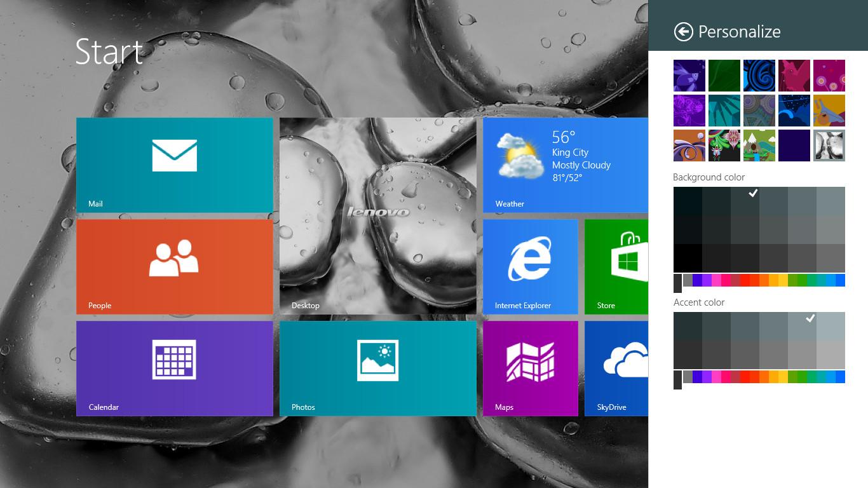Screen dimensions: 868x488
Task: Click the checkmarked Accent color swatch
Action: click(802, 326)
